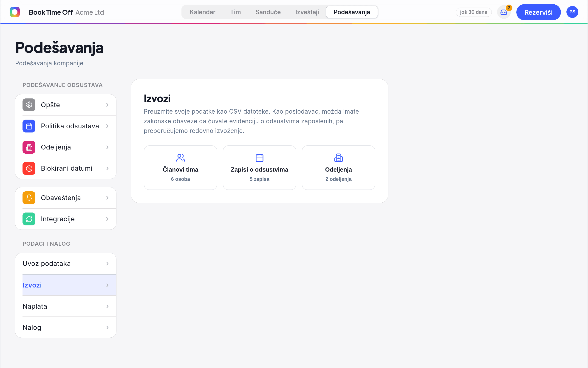
Task: Download the Članovi tima CSV export
Action: point(181,168)
